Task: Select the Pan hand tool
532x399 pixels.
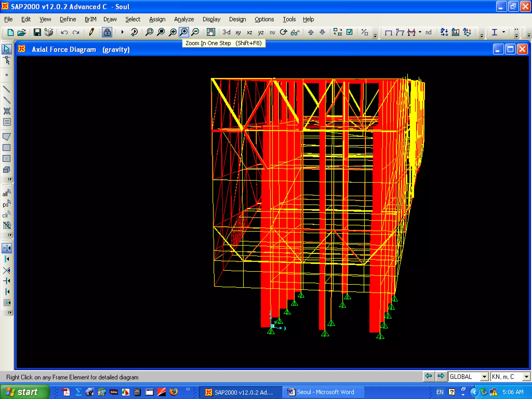Action: pos(211,32)
